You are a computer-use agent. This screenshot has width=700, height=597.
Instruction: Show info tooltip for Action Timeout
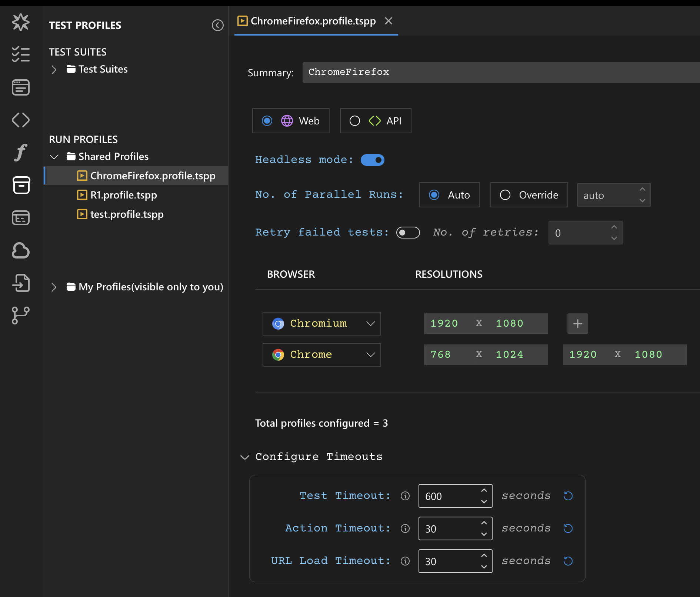[405, 528]
